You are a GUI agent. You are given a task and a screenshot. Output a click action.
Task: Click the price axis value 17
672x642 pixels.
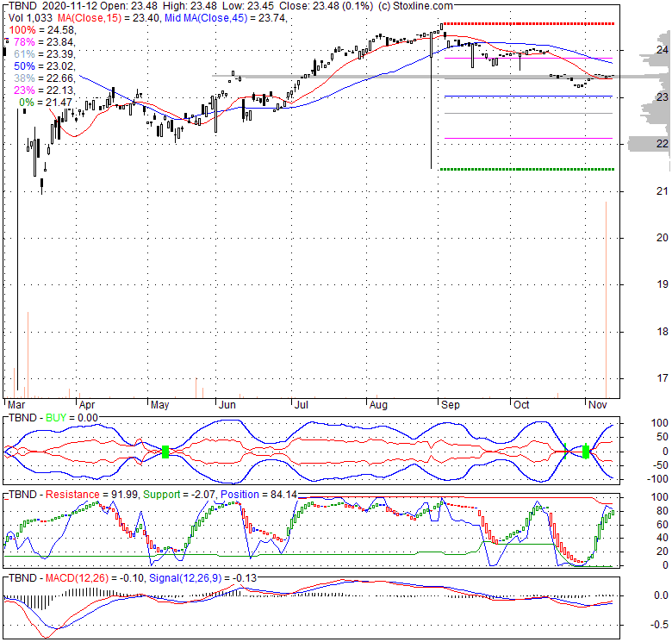pos(663,378)
